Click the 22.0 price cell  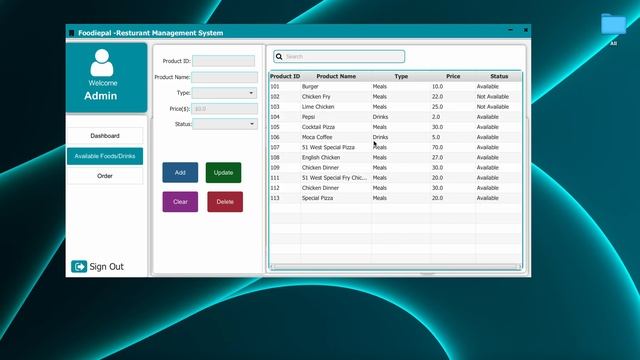[453, 97]
